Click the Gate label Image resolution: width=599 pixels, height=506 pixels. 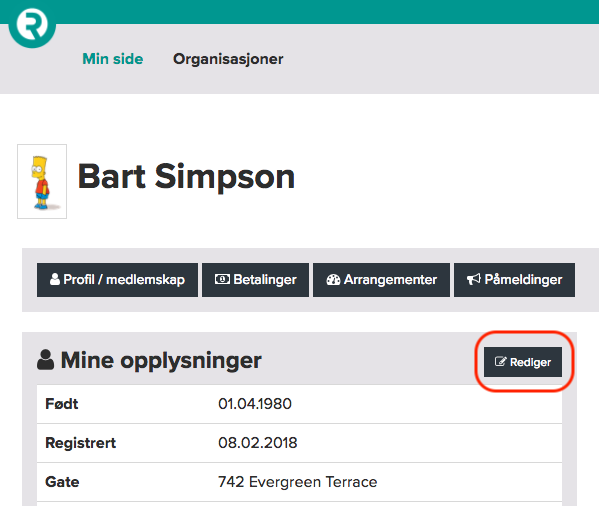[62, 482]
